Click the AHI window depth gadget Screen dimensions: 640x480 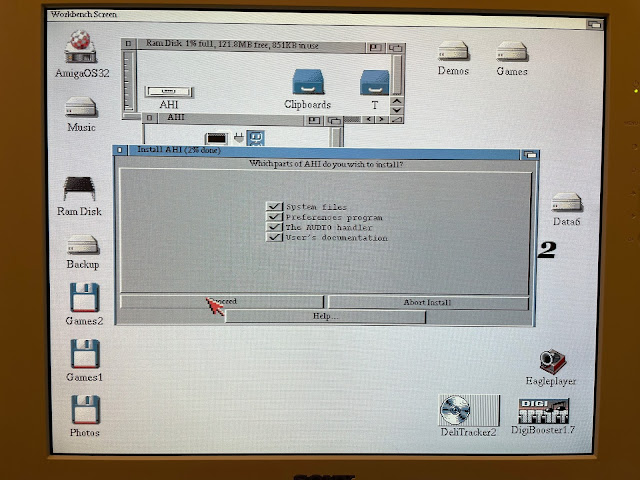pyautogui.click(x=334, y=121)
